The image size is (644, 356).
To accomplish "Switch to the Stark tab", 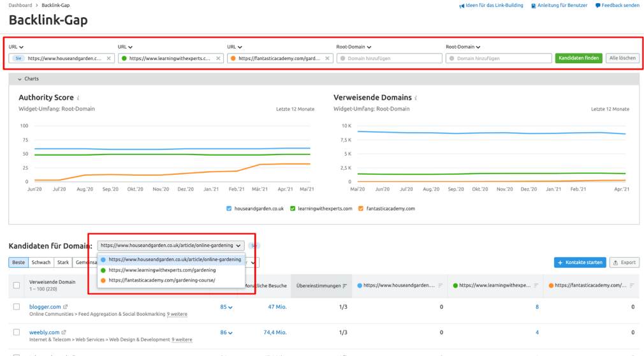I will (x=63, y=262).
